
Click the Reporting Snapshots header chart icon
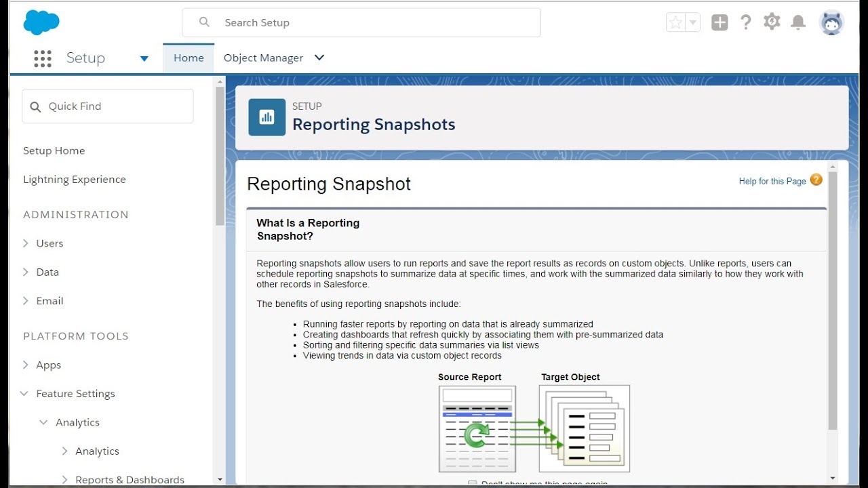(267, 117)
